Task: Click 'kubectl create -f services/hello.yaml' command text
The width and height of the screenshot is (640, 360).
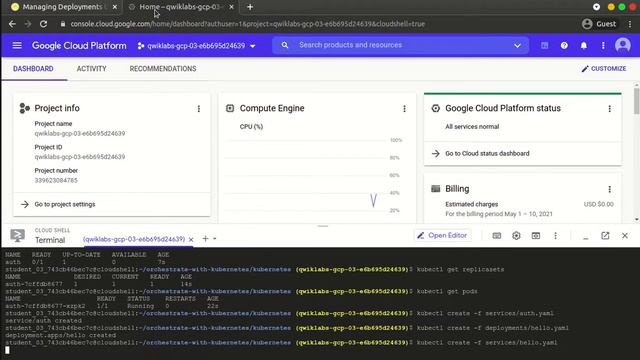Action: pyautogui.click(x=487, y=342)
